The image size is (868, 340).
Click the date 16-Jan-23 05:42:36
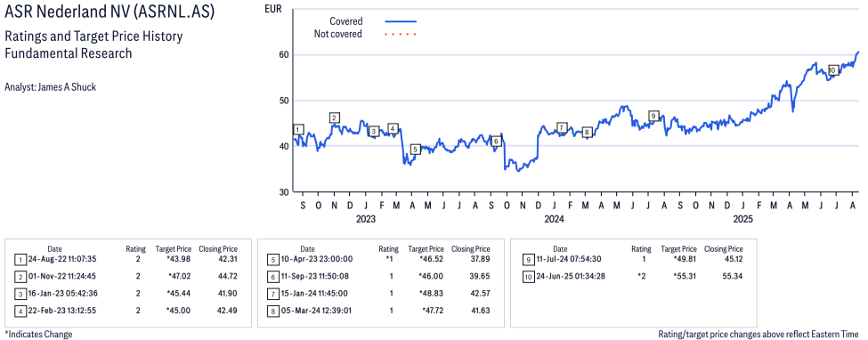[x=62, y=293]
